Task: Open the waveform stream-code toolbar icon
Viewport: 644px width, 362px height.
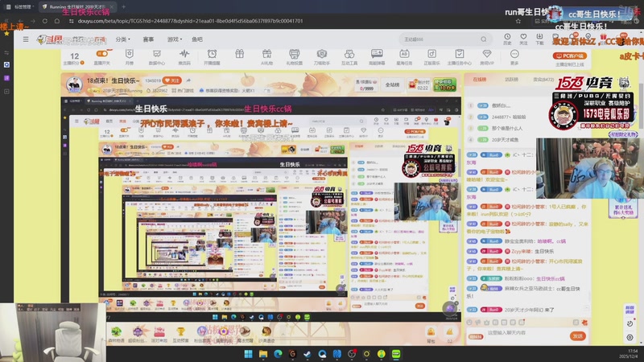Action: tap(184, 57)
